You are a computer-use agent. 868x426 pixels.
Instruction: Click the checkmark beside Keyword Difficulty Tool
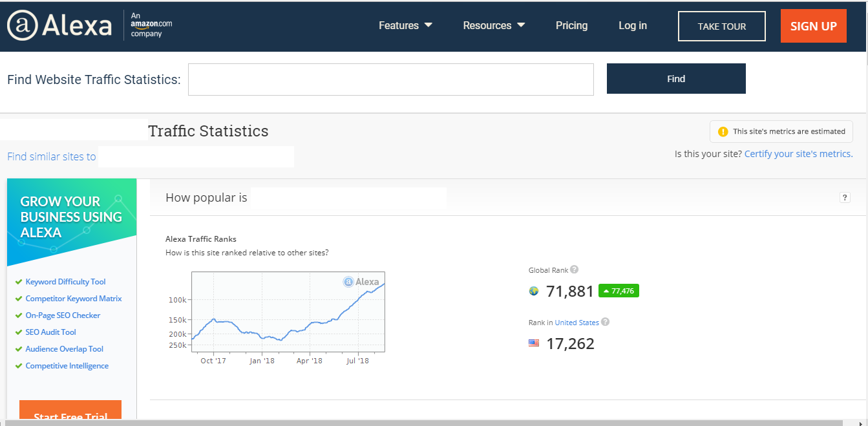click(18, 281)
